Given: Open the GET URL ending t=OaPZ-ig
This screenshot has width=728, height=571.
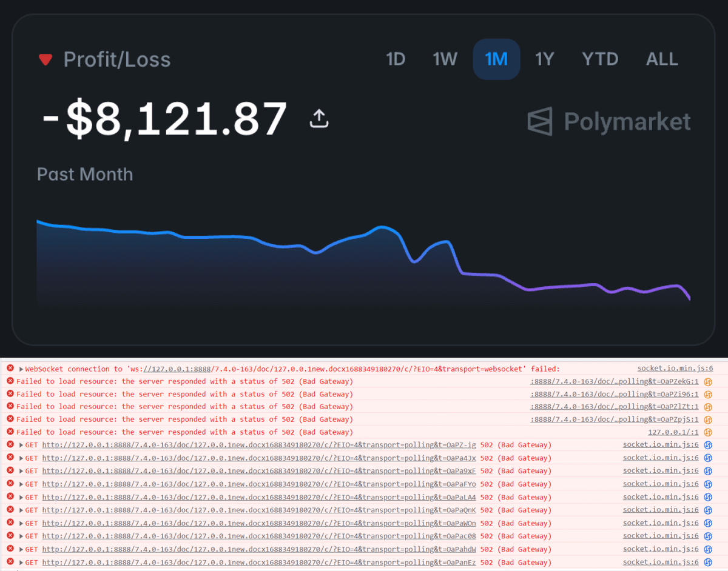Looking at the screenshot, I should pyautogui.click(x=259, y=445).
